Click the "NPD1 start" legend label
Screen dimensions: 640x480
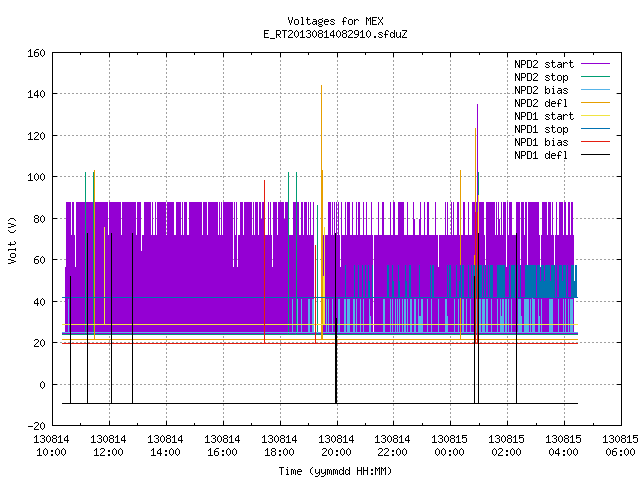click(544, 116)
